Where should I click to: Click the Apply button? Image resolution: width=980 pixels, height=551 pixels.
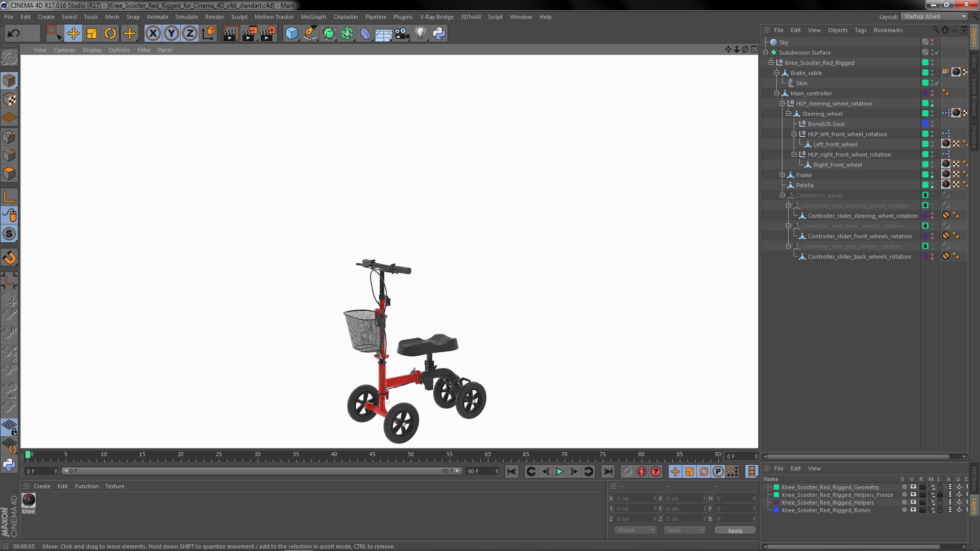[735, 531]
